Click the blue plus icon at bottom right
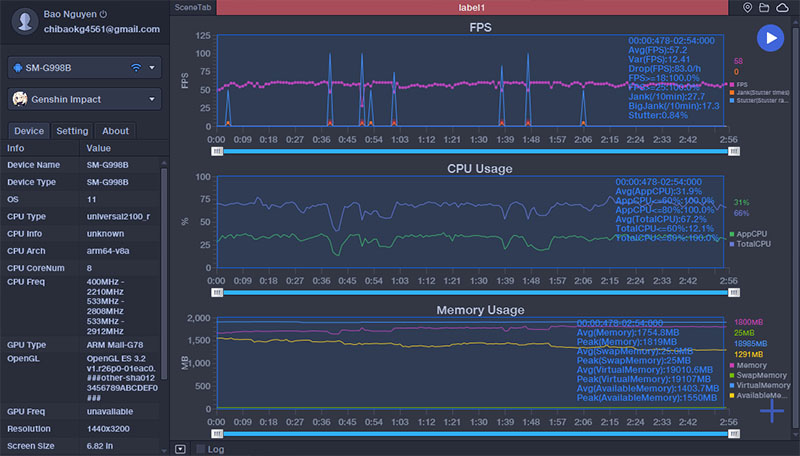Viewport: 800px width, 456px height. (x=772, y=410)
